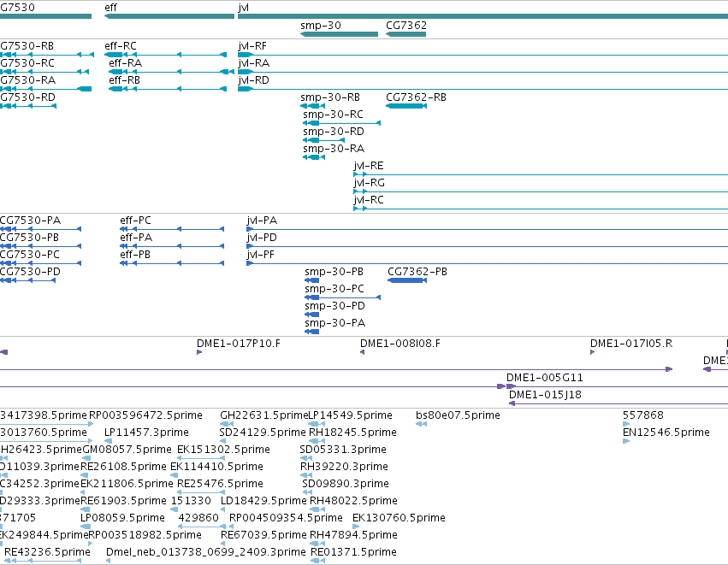Select EST EN12546.5prime
Viewport: 728px width, 565px height.
626,442
